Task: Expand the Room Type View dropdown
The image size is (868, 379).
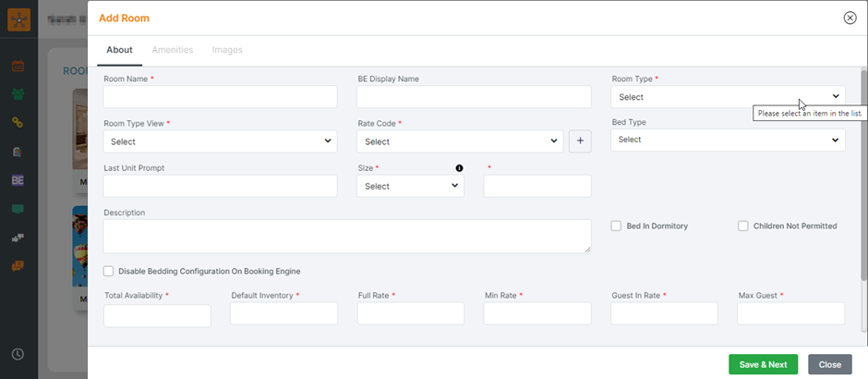Action: [219, 141]
